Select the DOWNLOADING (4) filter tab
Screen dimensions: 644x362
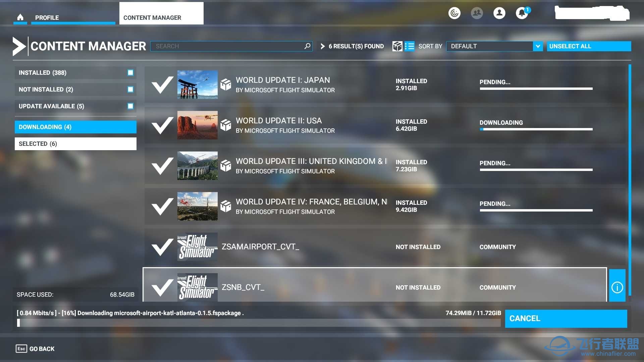[75, 127]
